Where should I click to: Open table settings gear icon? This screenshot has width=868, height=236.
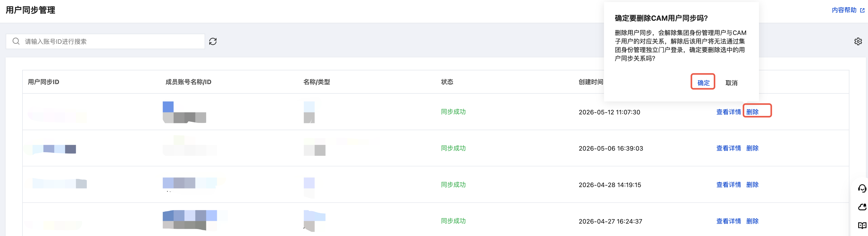pos(858,41)
